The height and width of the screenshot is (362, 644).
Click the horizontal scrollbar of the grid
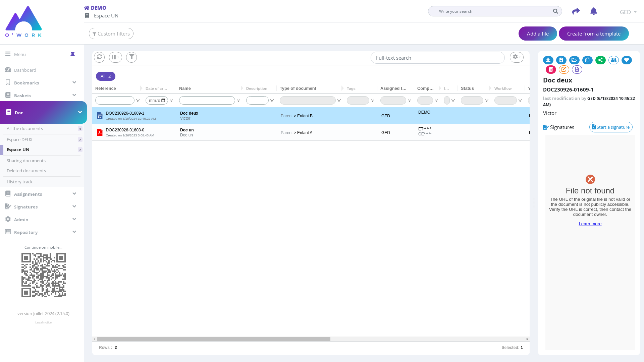click(214, 339)
